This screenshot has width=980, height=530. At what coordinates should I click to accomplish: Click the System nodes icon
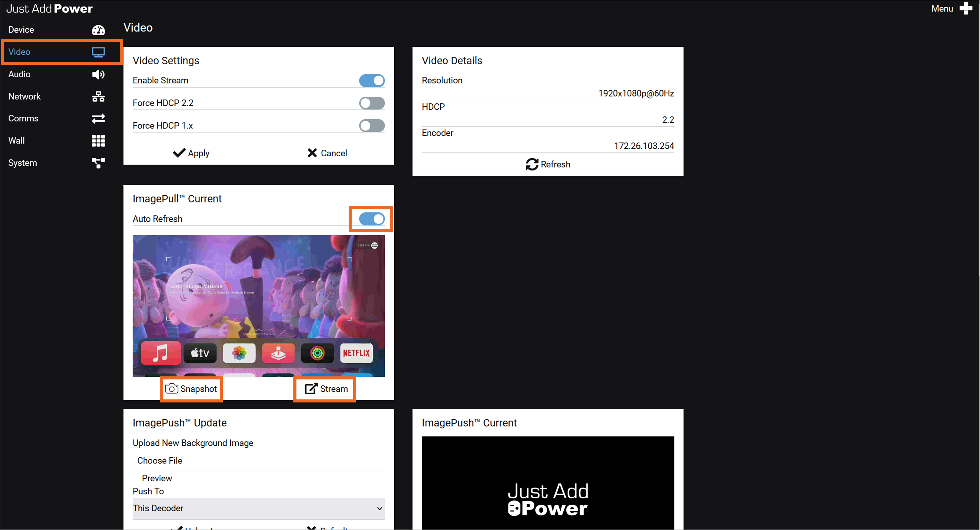pos(98,163)
